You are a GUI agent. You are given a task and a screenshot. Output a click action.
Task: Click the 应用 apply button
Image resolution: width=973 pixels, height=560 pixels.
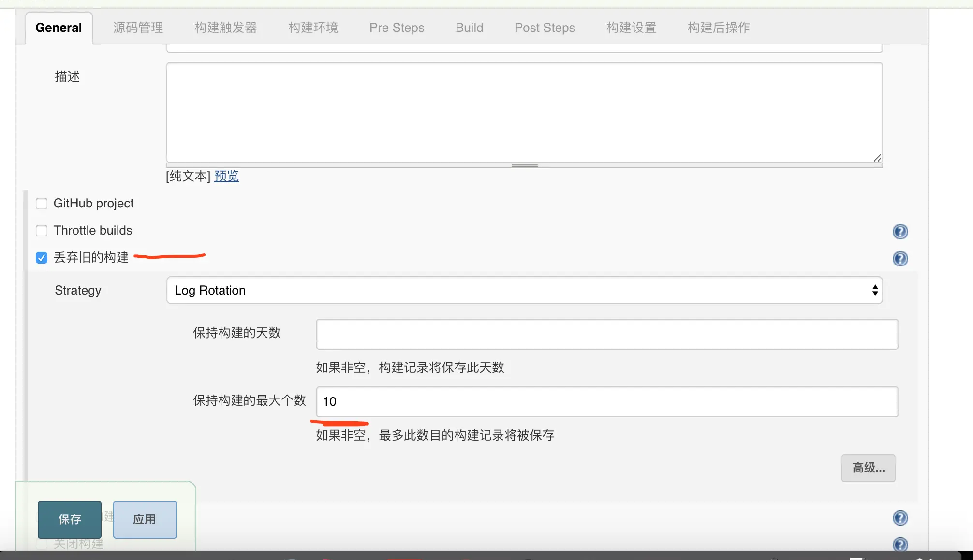(x=145, y=519)
